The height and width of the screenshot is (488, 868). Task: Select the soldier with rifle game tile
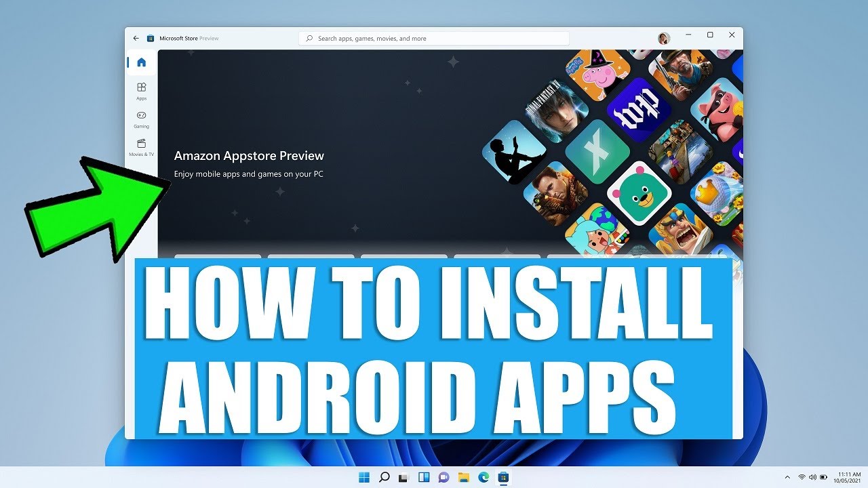556,194
